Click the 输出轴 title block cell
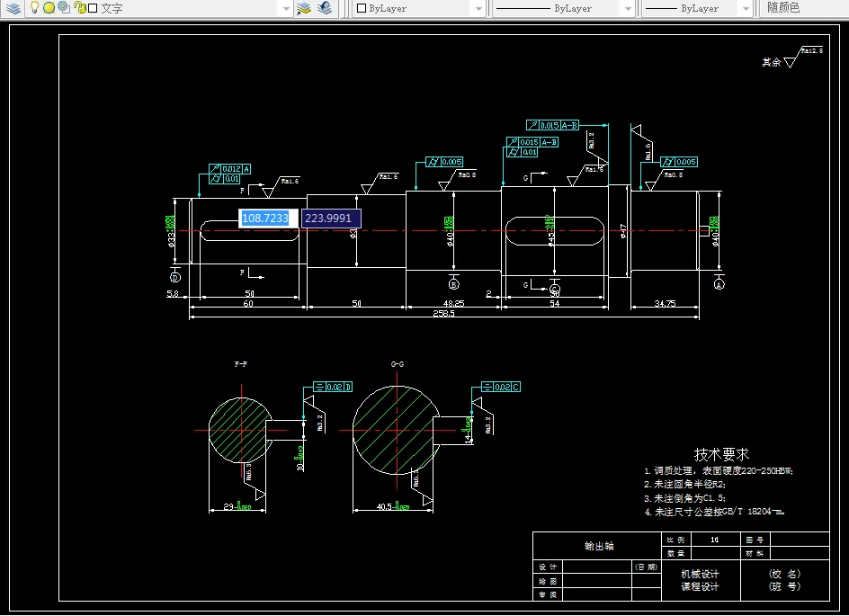The height and width of the screenshot is (616, 849). [x=599, y=546]
